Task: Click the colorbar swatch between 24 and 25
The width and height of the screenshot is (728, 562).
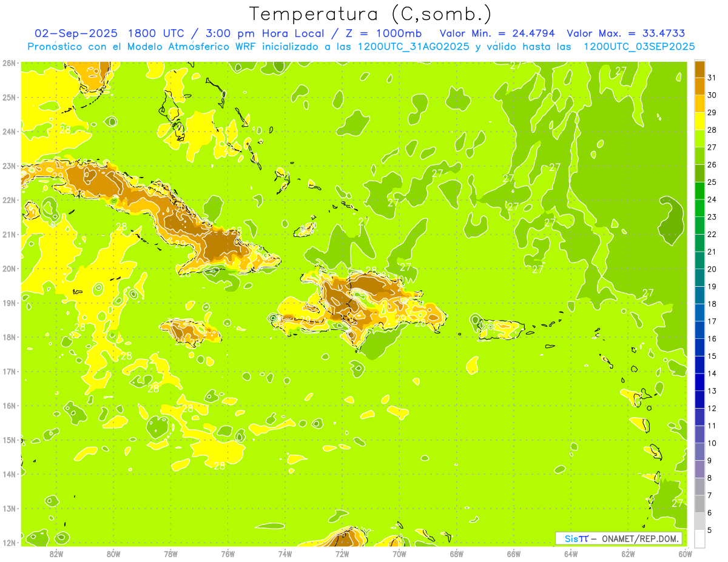Action: (x=699, y=190)
